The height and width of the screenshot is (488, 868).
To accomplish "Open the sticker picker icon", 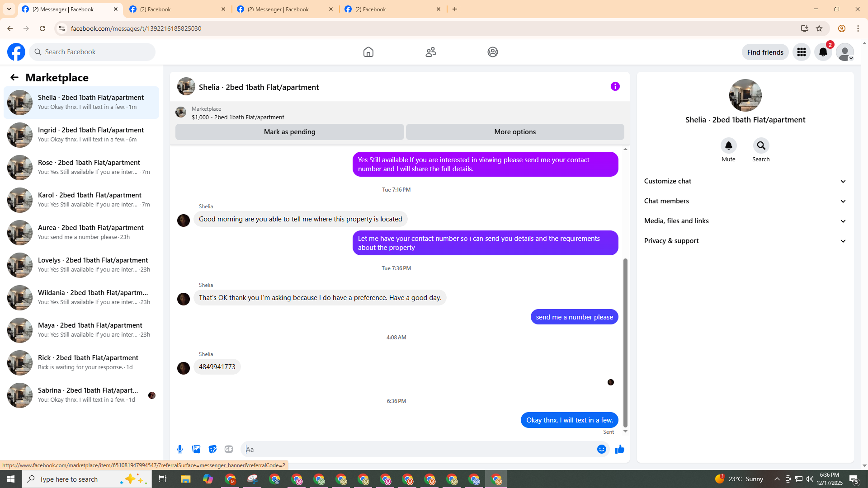I will (212, 449).
